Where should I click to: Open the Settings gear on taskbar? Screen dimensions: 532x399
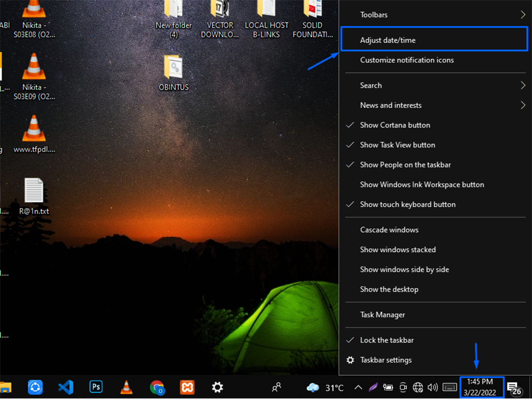click(217, 387)
